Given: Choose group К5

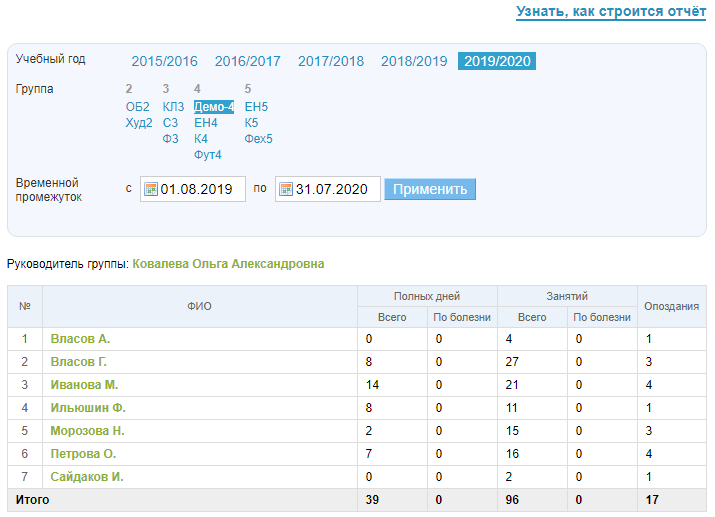Looking at the screenshot, I should pos(251,123).
